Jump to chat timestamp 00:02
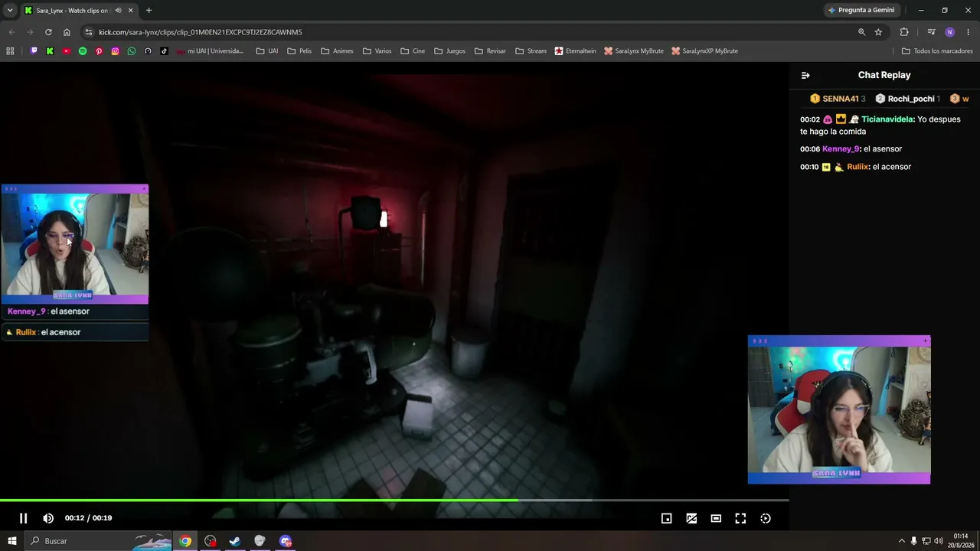 click(810, 119)
